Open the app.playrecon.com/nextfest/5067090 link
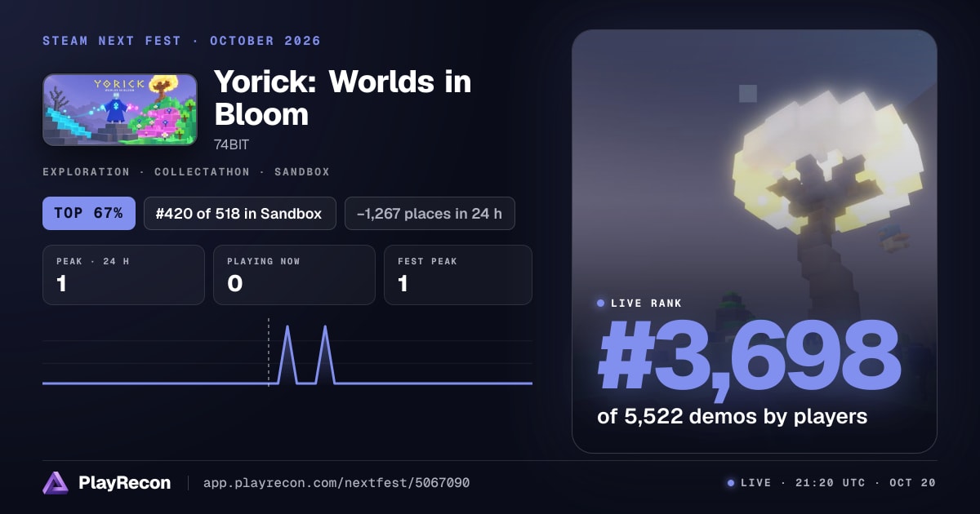The width and height of the screenshot is (980, 514). pyautogui.click(x=336, y=483)
